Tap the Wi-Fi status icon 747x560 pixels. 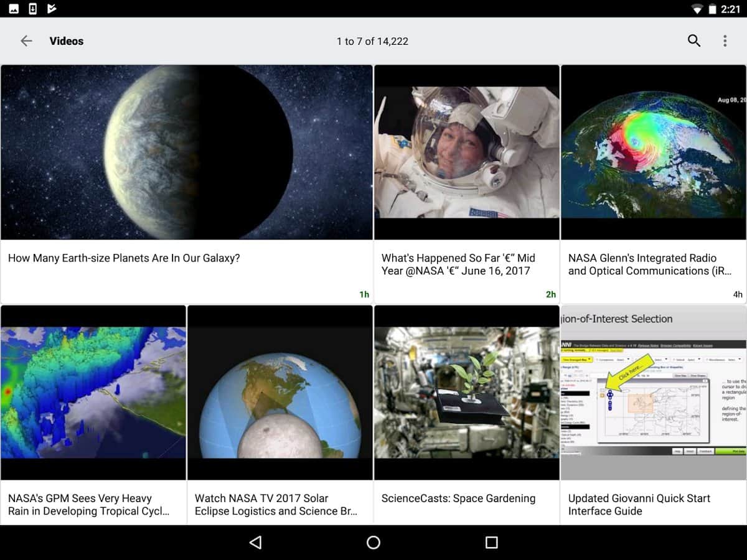pos(697,9)
